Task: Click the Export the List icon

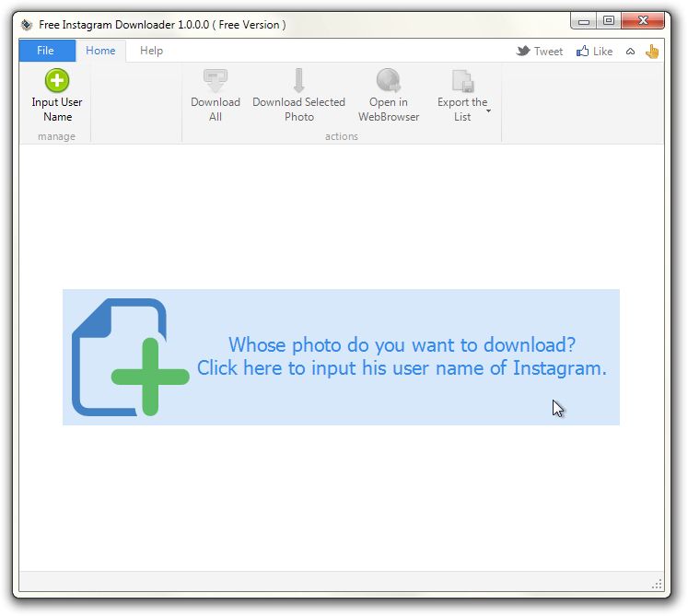Action: (x=462, y=80)
